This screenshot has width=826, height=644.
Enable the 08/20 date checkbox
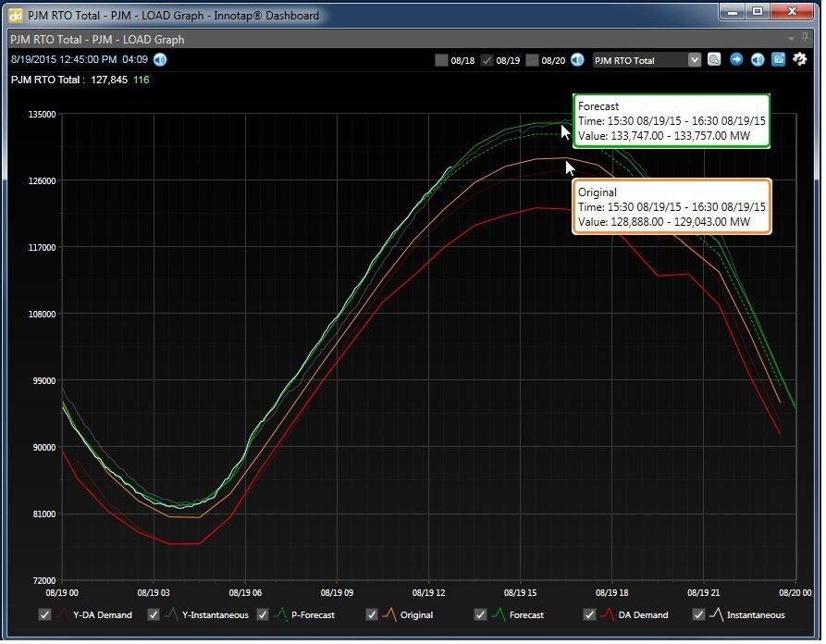[532, 60]
